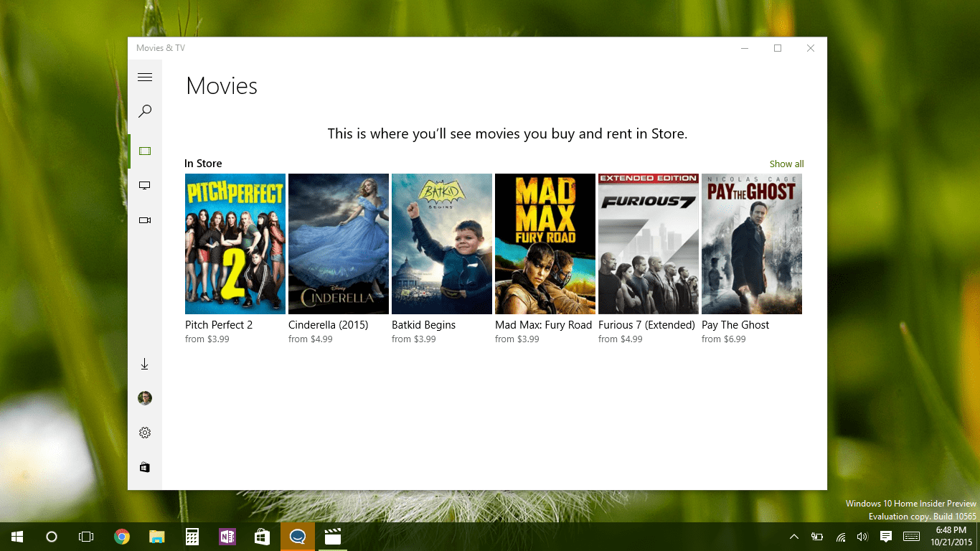Screen dimensions: 980x551
Task: Open the Store shopping bag icon in sidebar
Action: pos(145,467)
